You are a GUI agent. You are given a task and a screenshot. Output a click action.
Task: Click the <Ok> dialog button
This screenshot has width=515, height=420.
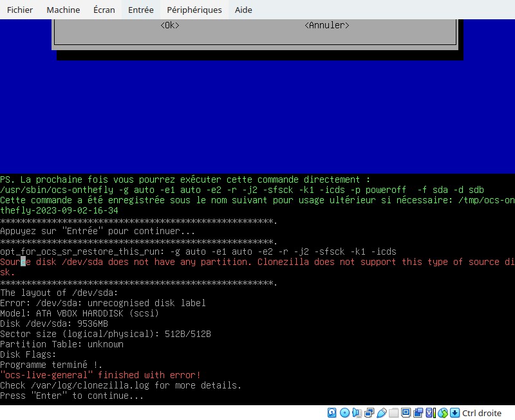pos(170,25)
